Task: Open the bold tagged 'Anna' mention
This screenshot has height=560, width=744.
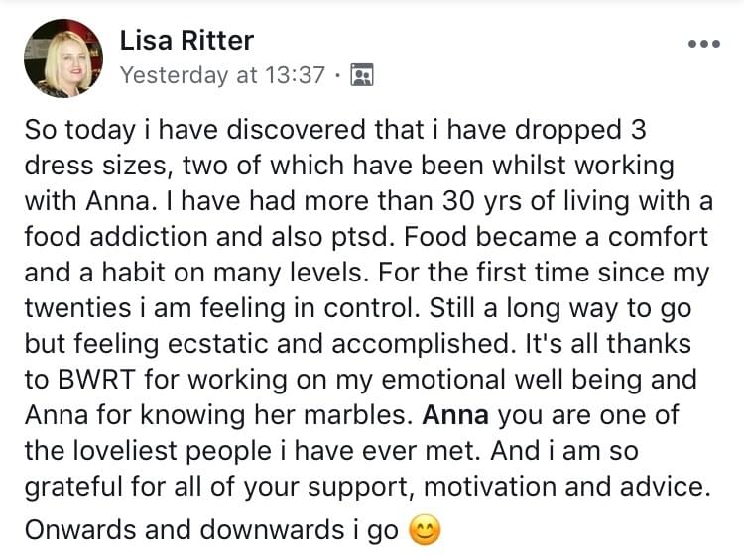Action: point(455,415)
